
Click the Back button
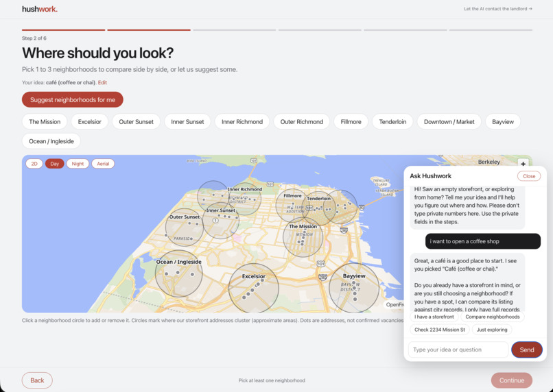pos(37,380)
